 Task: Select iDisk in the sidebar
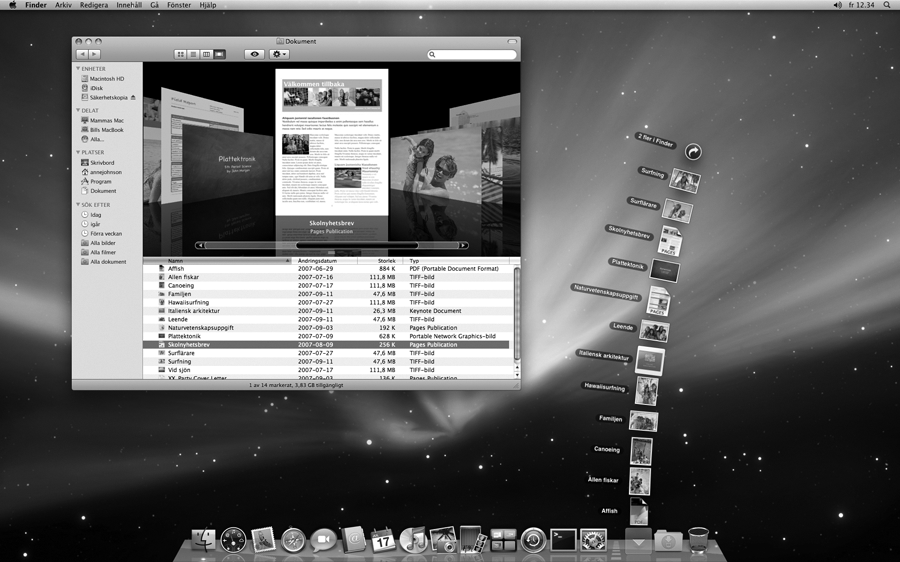(x=92, y=88)
